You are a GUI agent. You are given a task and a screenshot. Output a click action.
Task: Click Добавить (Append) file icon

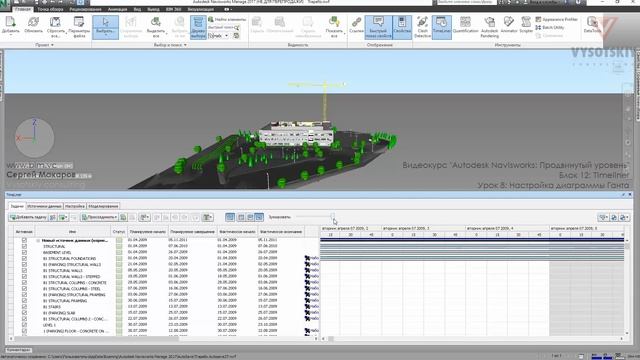click(x=11, y=25)
